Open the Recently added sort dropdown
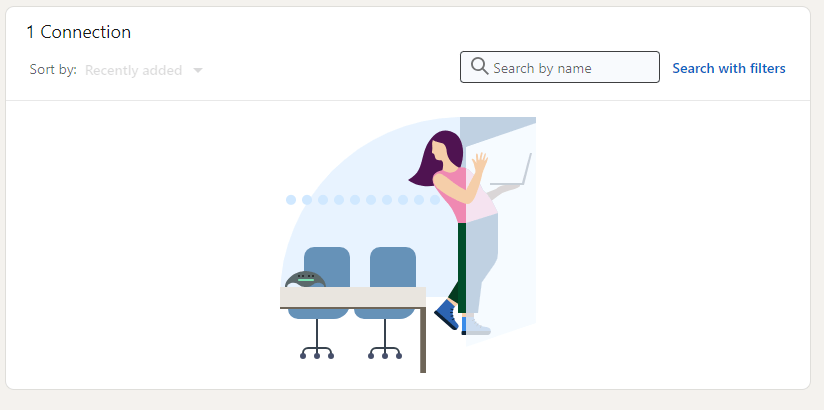824x410 pixels. 143,70
